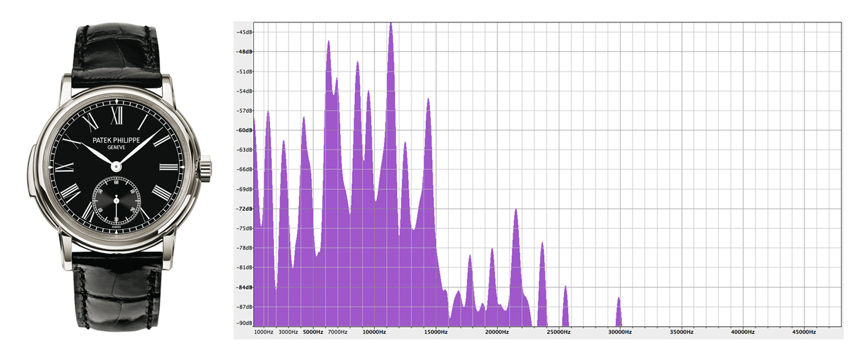This screenshot has width=868, height=361.
Task: Select the 10000Hz frequency label
Action: point(374,332)
